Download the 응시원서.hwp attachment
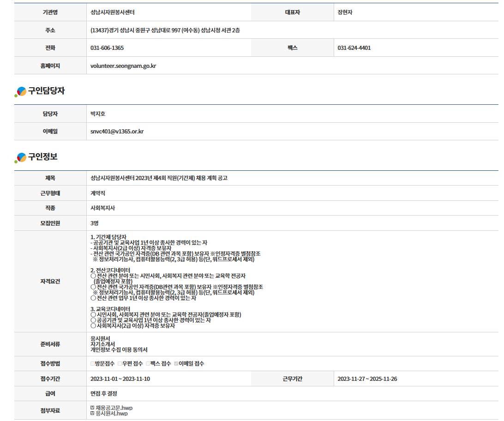504x421 pixels. [x=112, y=414]
